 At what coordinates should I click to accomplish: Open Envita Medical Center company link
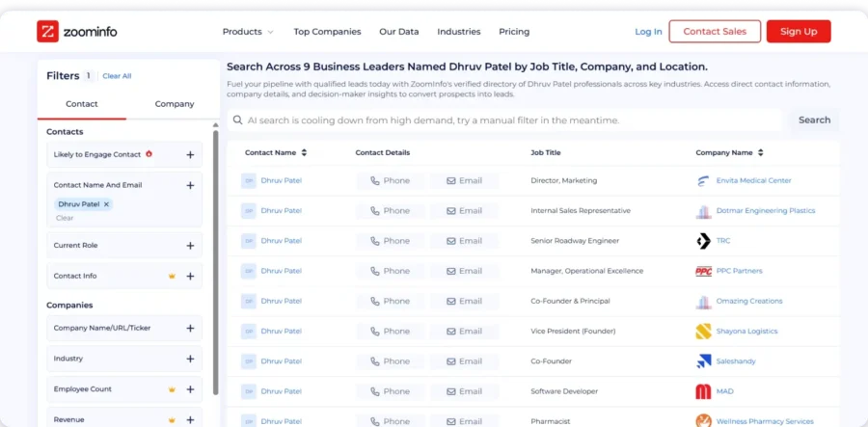pos(753,181)
